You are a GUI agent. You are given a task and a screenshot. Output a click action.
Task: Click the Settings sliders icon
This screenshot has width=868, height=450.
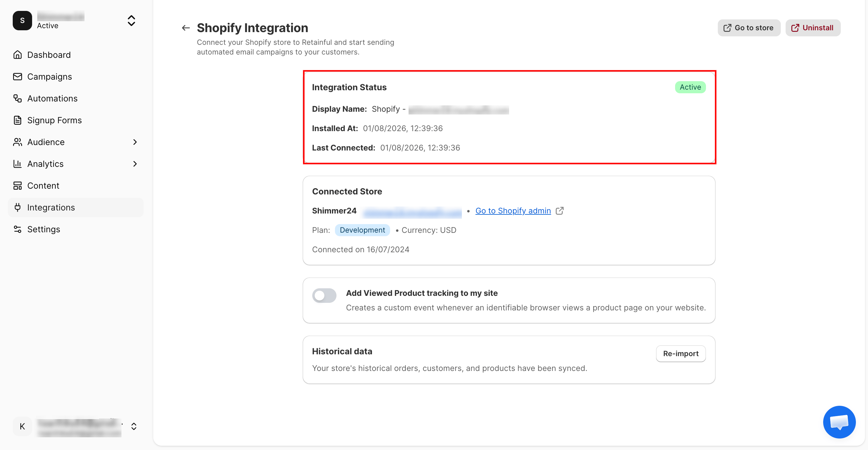(x=18, y=229)
